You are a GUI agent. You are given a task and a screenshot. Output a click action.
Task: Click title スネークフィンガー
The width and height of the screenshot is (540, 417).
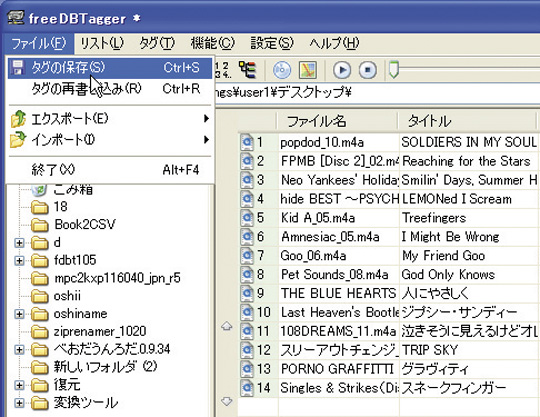pos(454,388)
